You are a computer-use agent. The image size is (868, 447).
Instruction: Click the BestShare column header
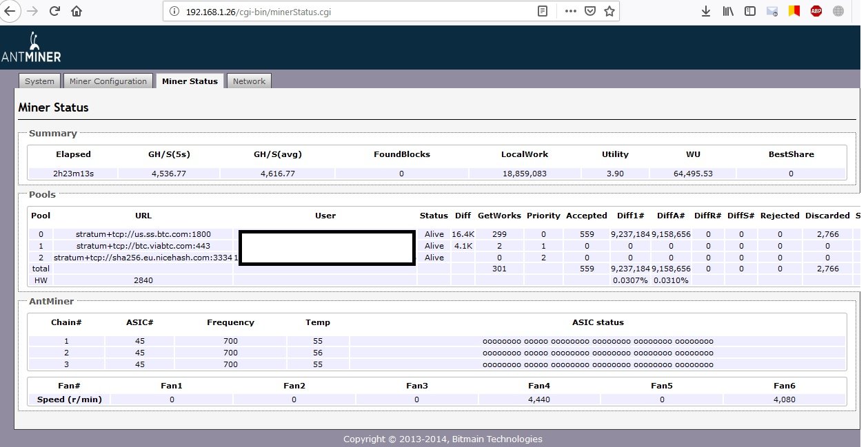pyautogui.click(x=791, y=154)
